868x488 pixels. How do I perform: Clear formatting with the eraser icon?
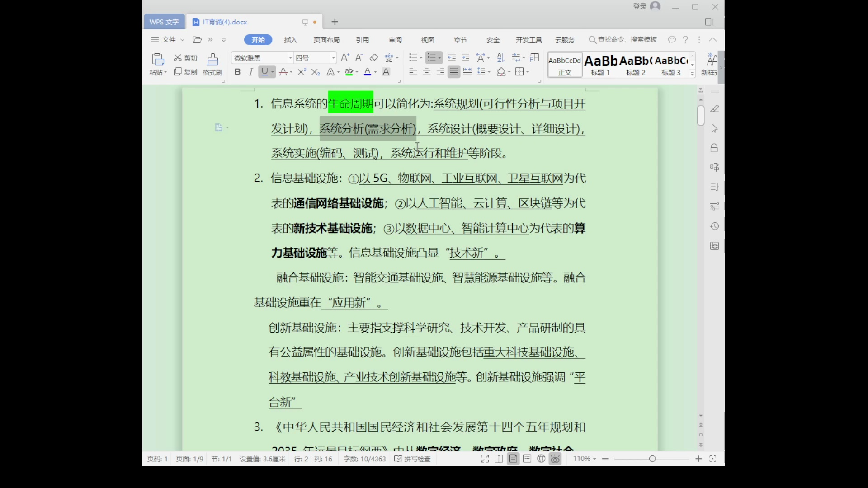pyautogui.click(x=374, y=58)
